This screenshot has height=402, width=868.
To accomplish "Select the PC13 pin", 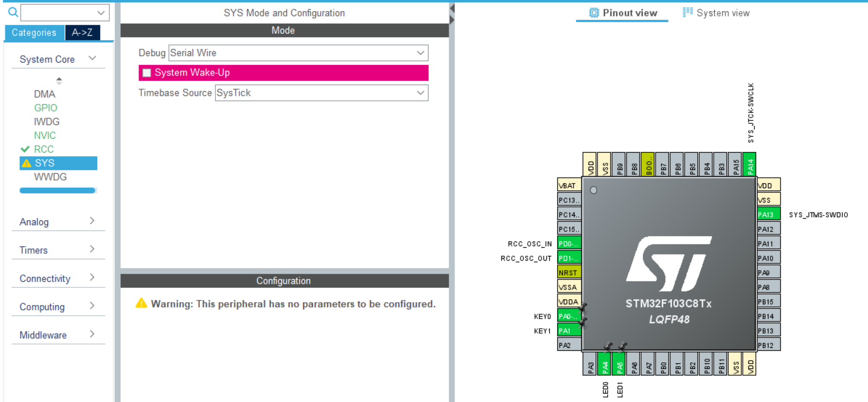I will [x=569, y=200].
